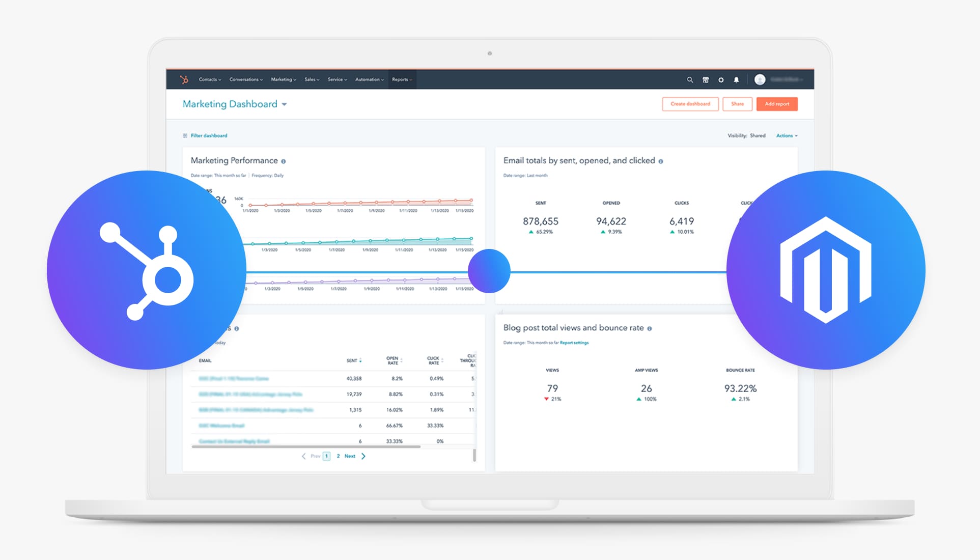Image resolution: width=980 pixels, height=560 pixels.
Task: Show info for Marketing Performance report
Action: 284,161
